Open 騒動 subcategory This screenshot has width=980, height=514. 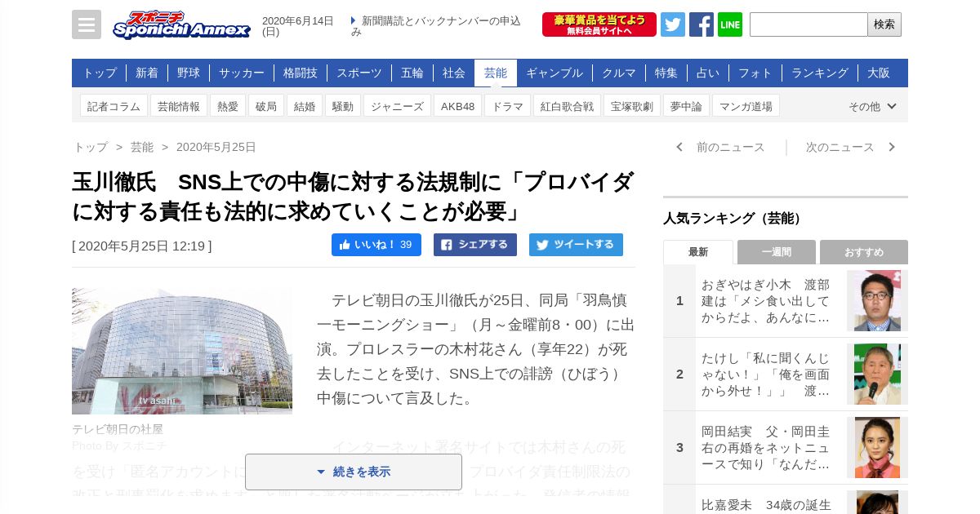tap(343, 106)
